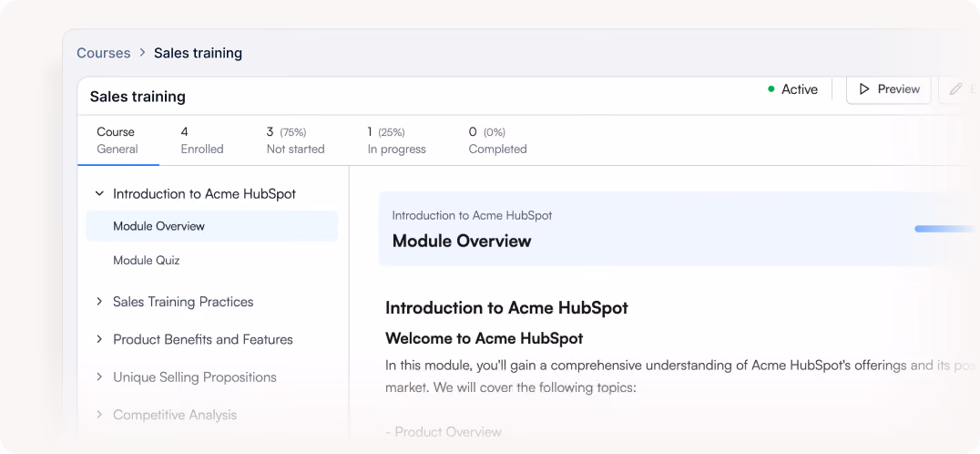Open the 4 Enrolled tab
Viewport: 980px width, 454px height.
click(x=202, y=140)
